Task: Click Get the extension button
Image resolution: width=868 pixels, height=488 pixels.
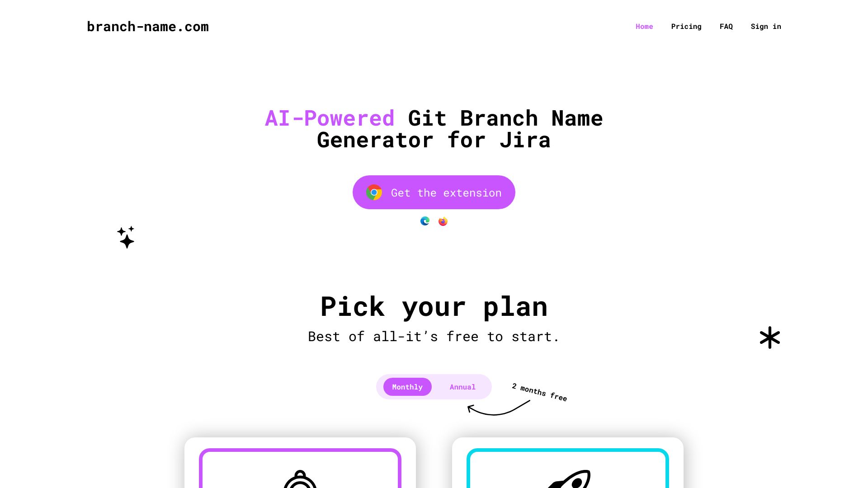Action: pos(434,192)
